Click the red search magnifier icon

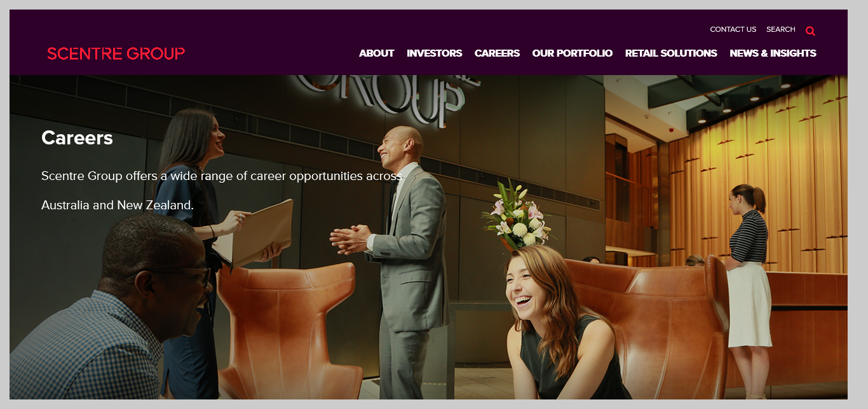tap(810, 31)
